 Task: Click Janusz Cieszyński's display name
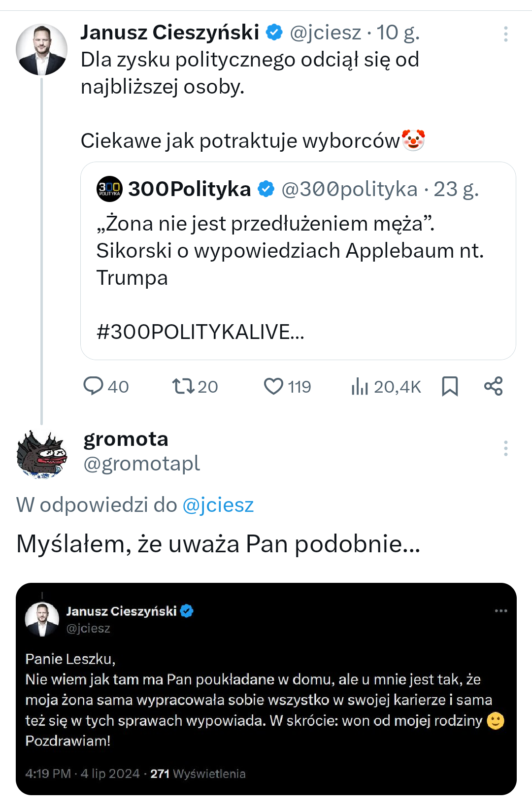pyautogui.click(x=170, y=33)
